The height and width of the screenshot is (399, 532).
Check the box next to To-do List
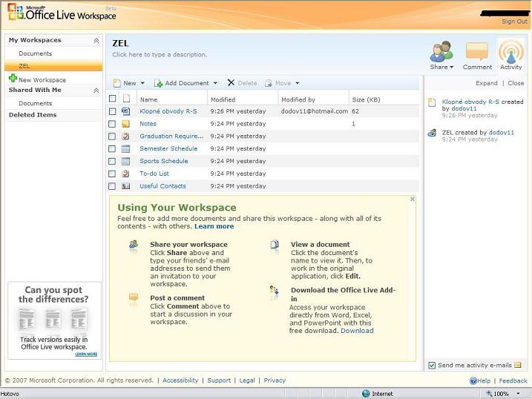click(113, 174)
